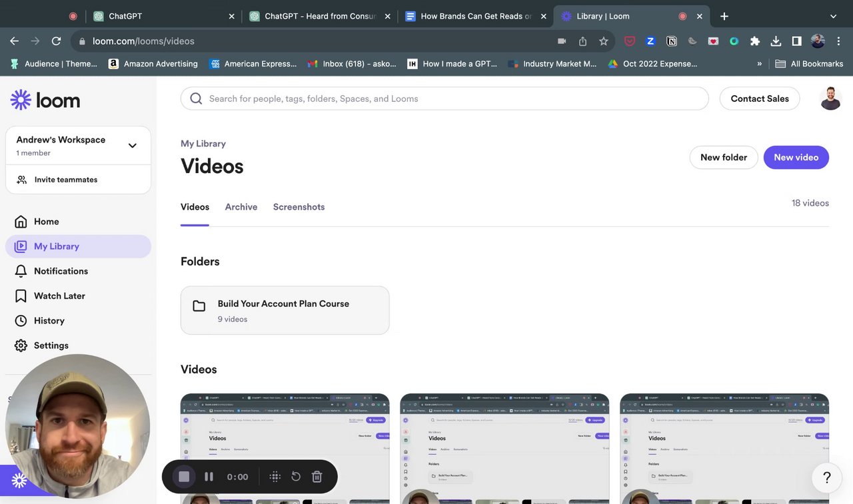Switch to How Brands Can Get Reads tab
Image resolution: width=853 pixels, height=504 pixels.
tap(476, 16)
